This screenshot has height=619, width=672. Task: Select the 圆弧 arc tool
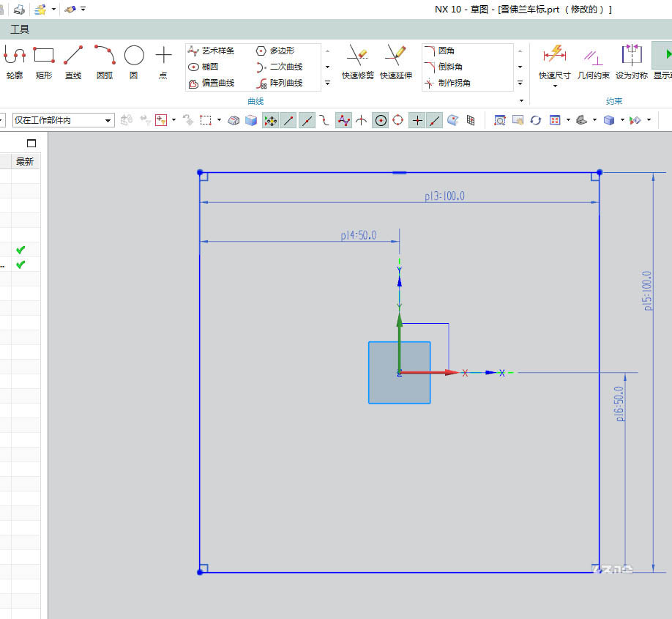pos(105,62)
